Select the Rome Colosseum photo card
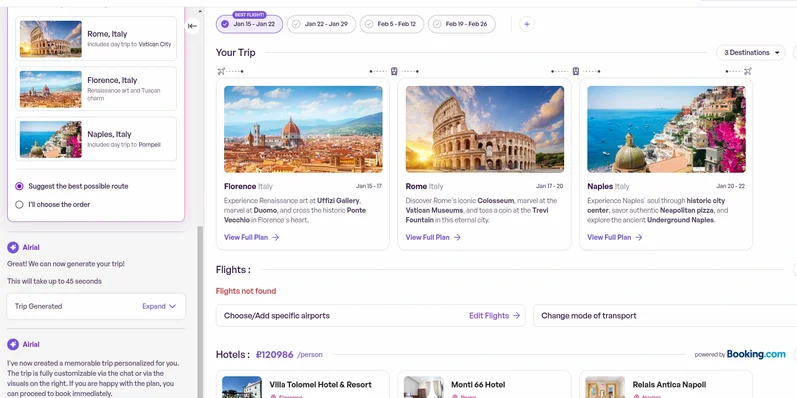Screen dimensions: 797x398 (484, 129)
